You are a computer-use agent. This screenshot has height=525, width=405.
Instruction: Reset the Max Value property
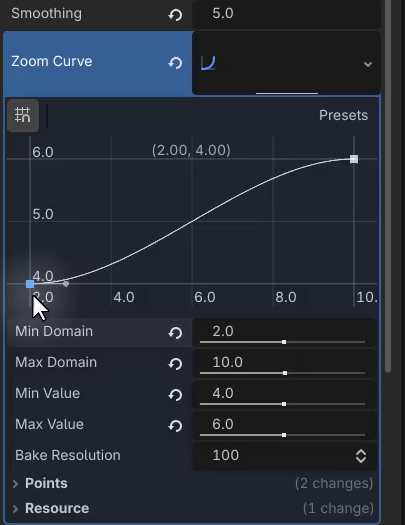(x=175, y=426)
